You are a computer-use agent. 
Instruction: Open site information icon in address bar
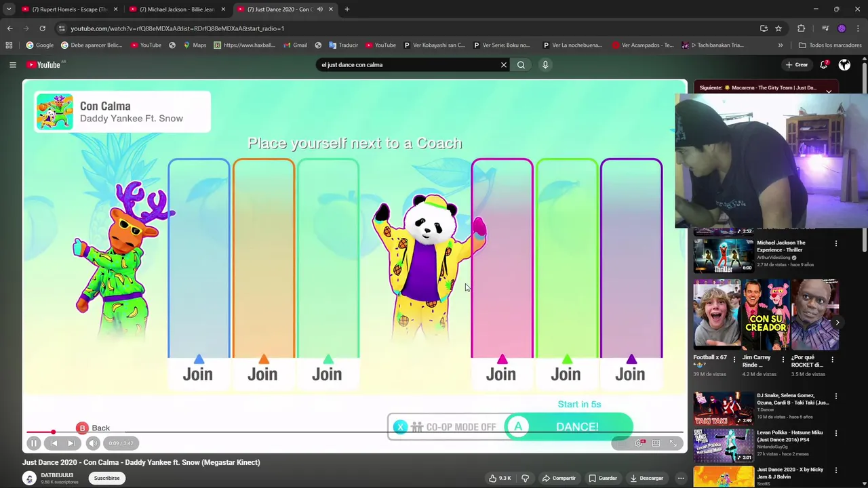[x=62, y=28]
